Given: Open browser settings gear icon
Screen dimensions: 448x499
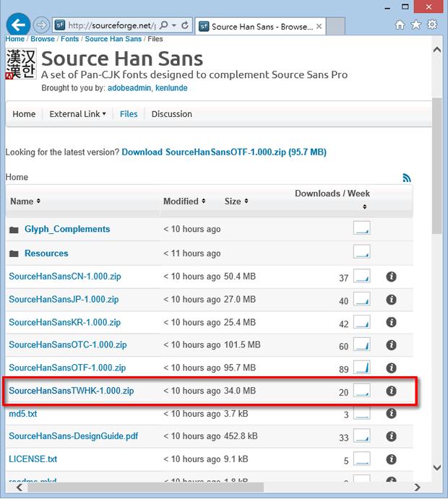Looking at the screenshot, I should click(x=432, y=25).
